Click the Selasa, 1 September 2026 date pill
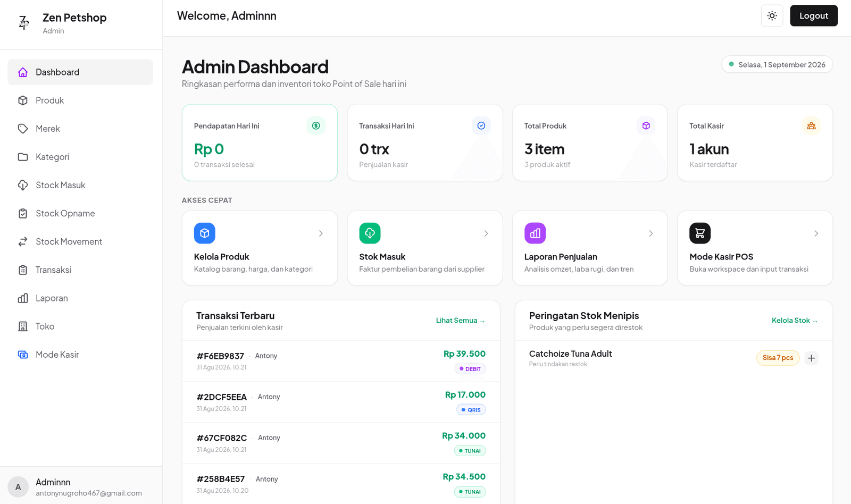The width and height of the screenshot is (851, 504). coord(777,64)
